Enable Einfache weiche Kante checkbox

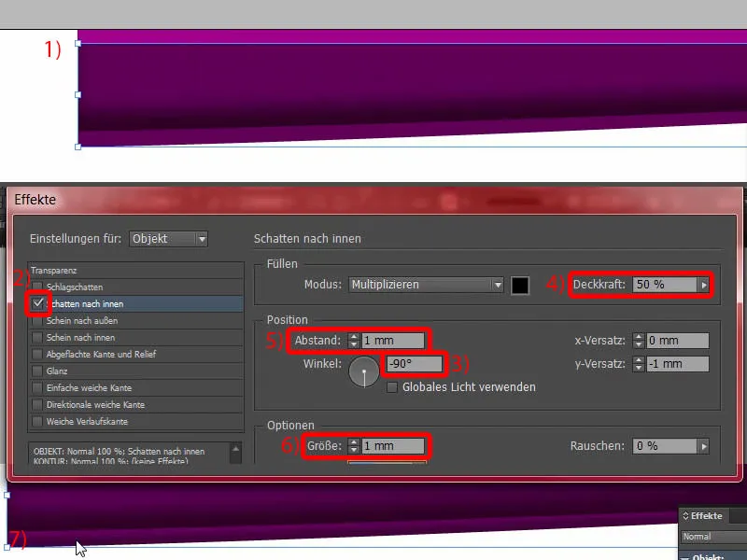[x=37, y=387]
